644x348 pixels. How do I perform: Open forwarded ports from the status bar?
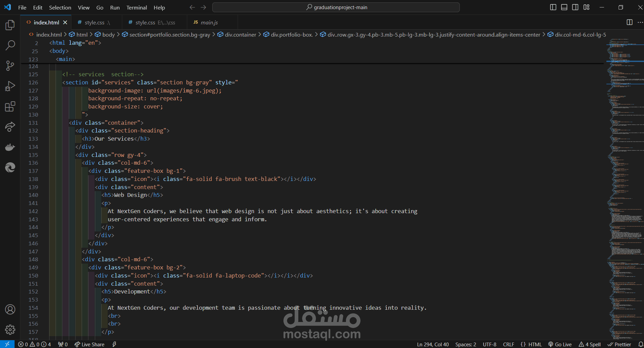tap(63, 344)
